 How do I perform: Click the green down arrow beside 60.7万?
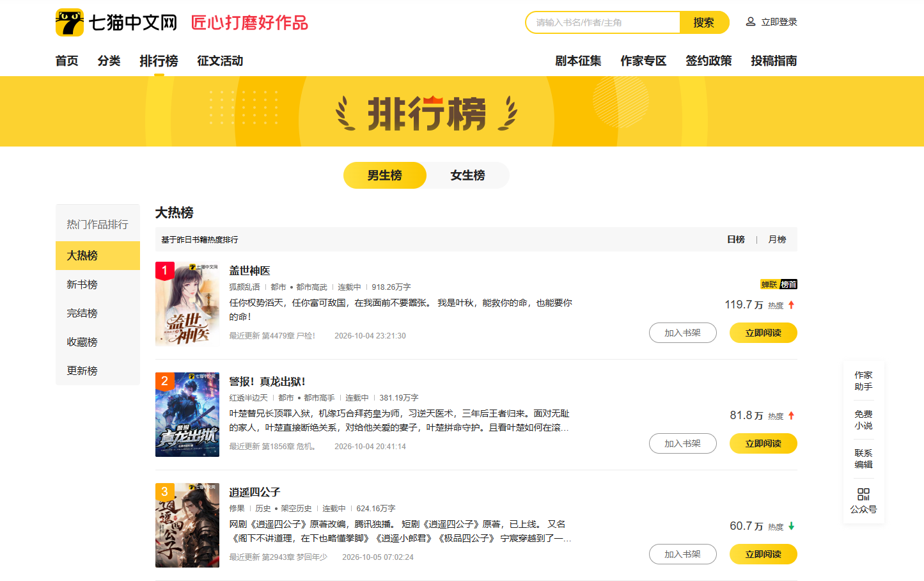(x=791, y=526)
